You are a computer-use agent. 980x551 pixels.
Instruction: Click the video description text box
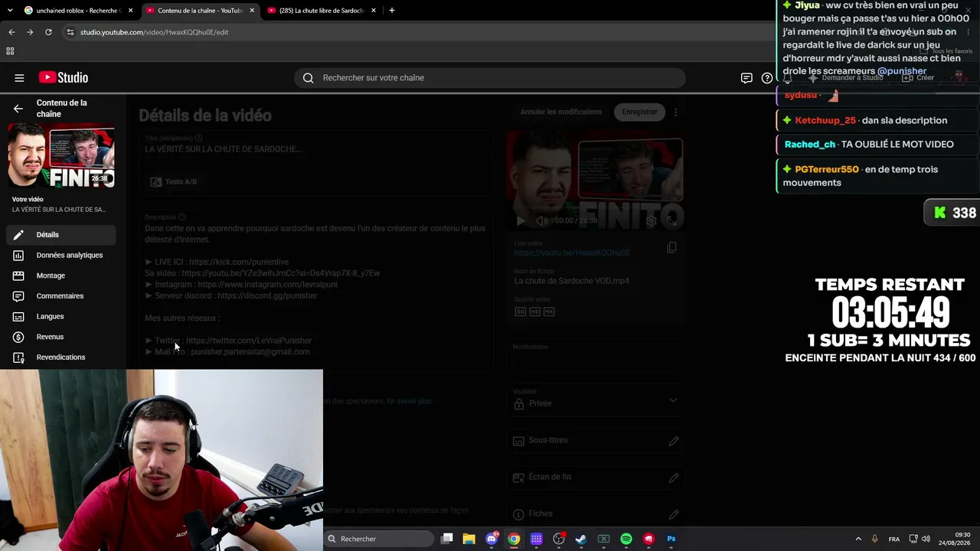click(318, 292)
